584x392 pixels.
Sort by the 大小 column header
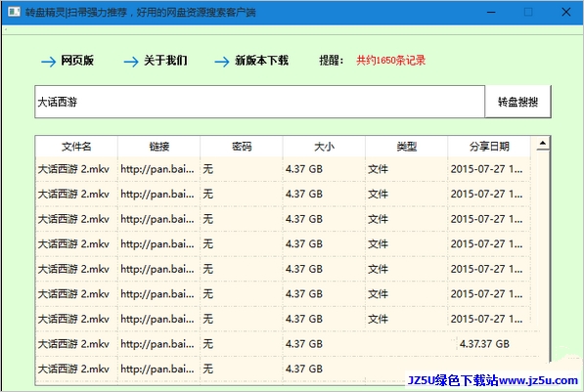coord(324,147)
